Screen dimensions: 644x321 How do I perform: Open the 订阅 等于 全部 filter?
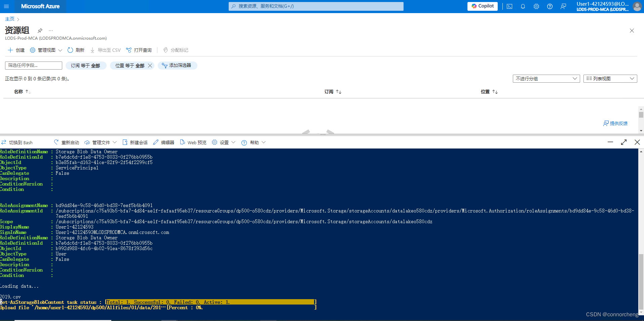86,66
